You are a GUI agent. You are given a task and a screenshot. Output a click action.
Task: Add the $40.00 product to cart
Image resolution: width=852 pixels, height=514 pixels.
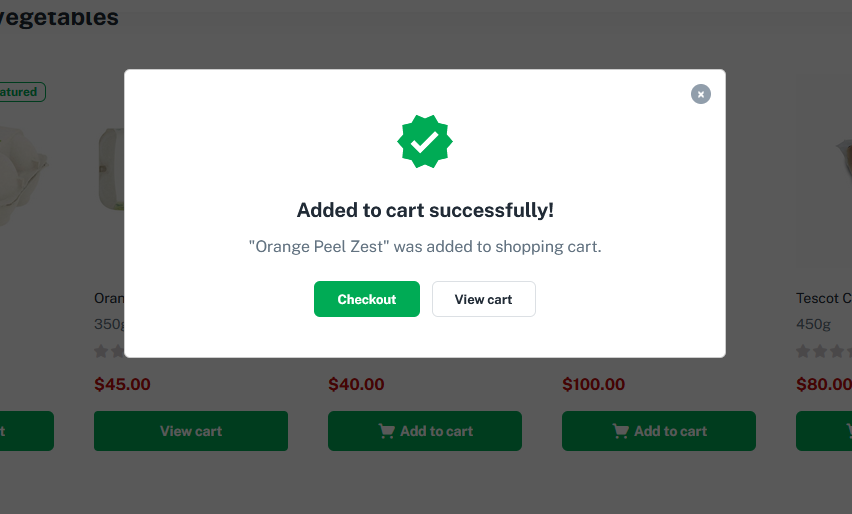[425, 431]
